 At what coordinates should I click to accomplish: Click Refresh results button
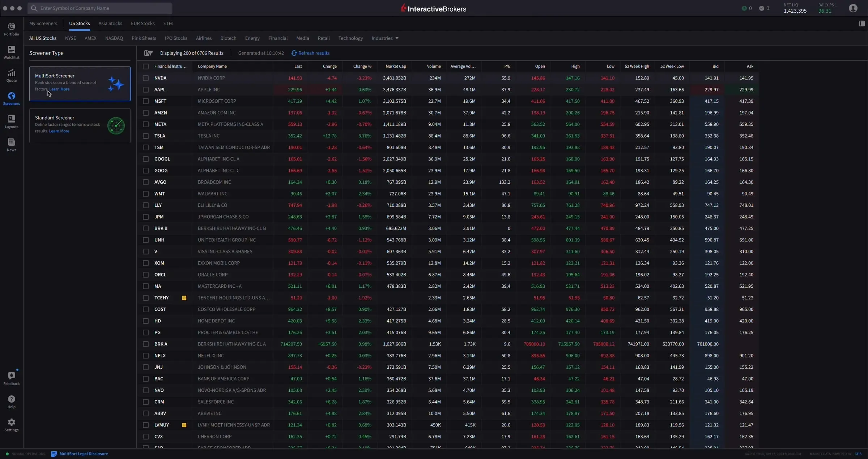pyautogui.click(x=310, y=53)
